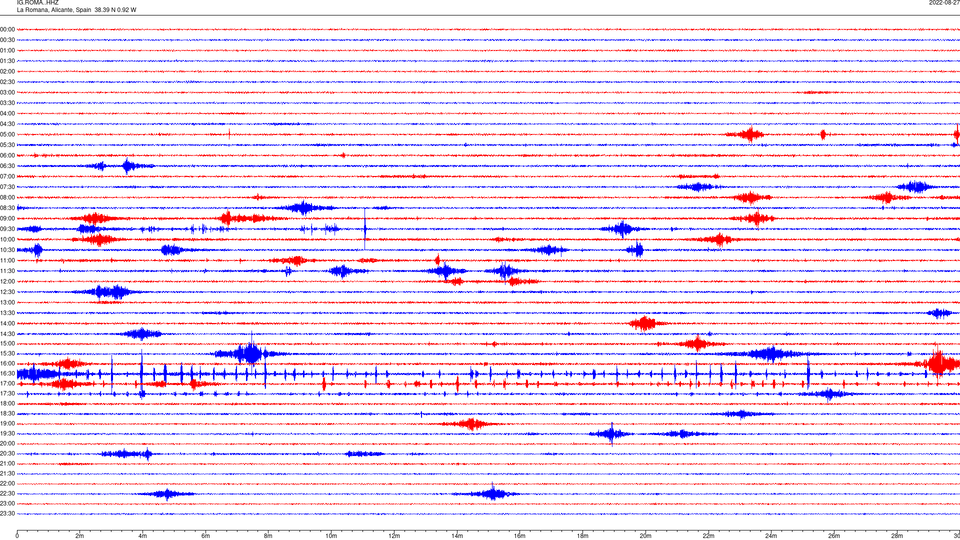This screenshot has width=960, height=540.
Task: Click the 18:30 trace label
Action: coord(7,413)
